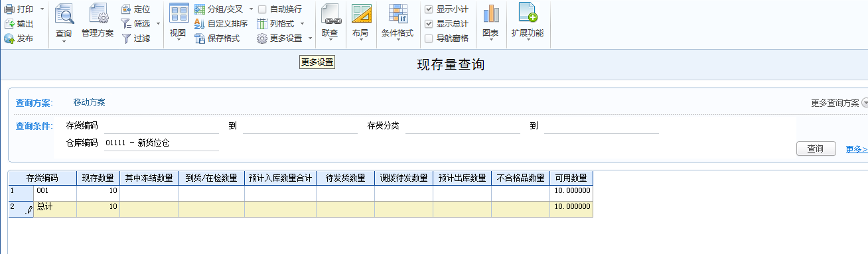
Task: Expand the 筛选 dropdown arrow
Action: (158, 24)
